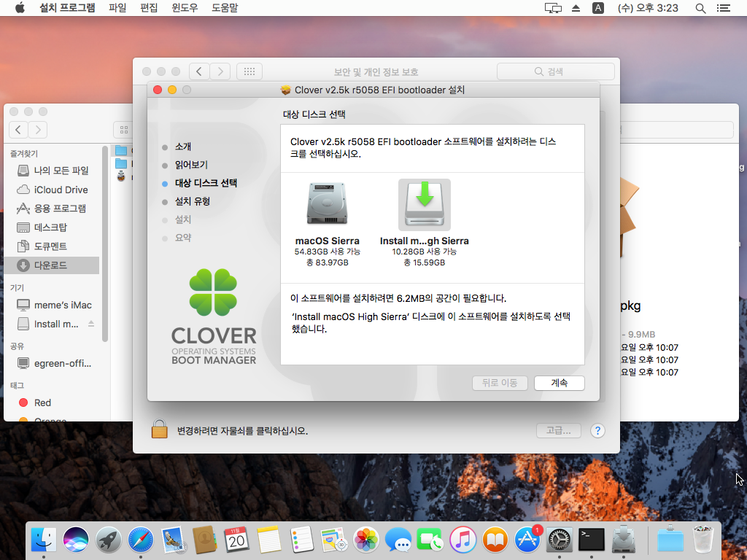Image resolution: width=747 pixels, height=560 pixels.
Task: Open Safari from the Dock
Action: [141, 540]
